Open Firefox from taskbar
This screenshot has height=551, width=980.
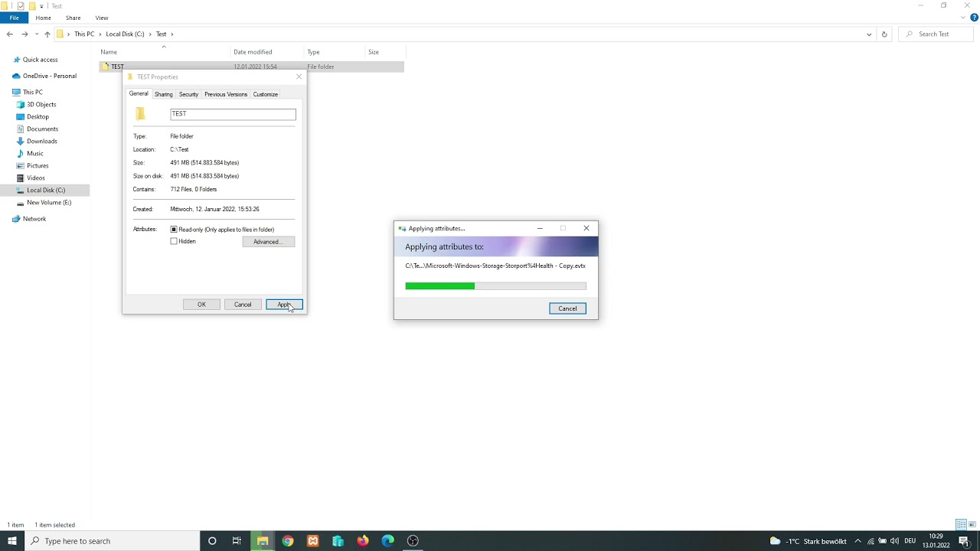363,541
